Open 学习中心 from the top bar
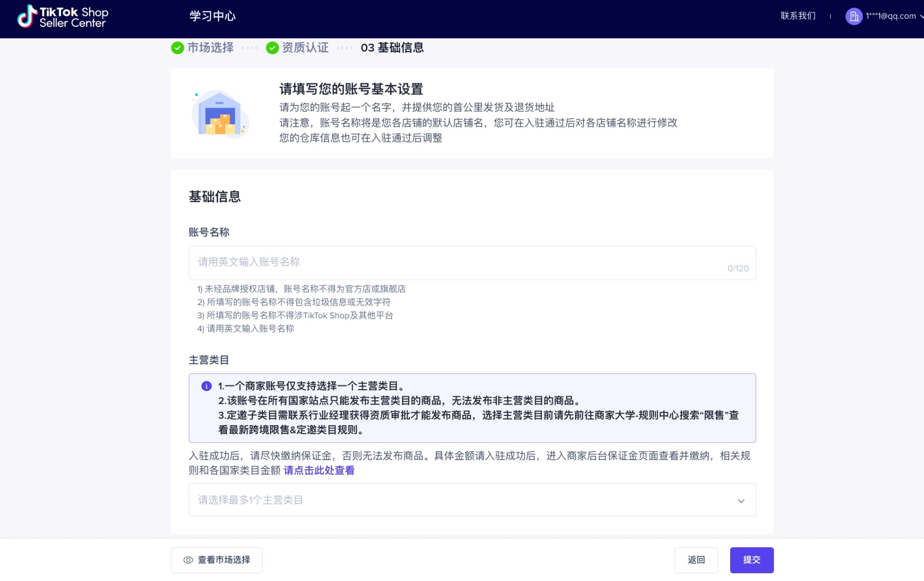The height and width of the screenshot is (581, 924). [x=213, y=16]
